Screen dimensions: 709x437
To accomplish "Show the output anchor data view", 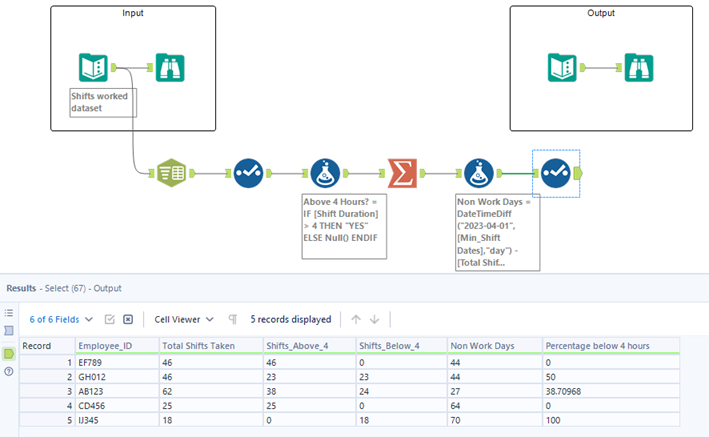I will pos(9,353).
